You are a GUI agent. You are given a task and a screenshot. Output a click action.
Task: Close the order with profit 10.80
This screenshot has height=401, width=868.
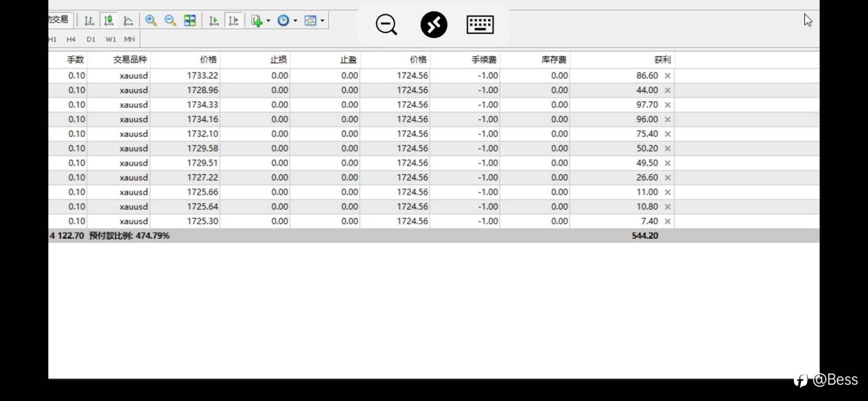(667, 207)
